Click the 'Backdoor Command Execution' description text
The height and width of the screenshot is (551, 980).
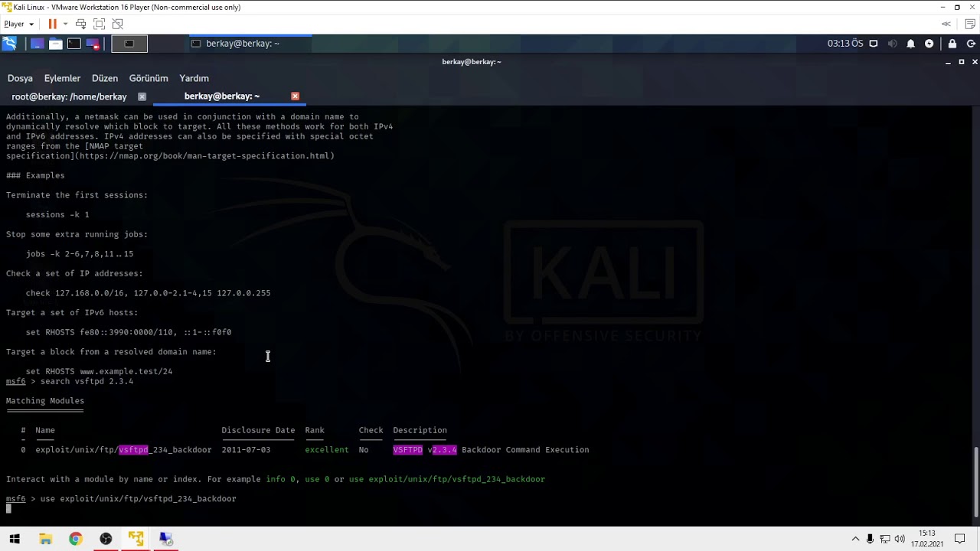pos(525,450)
